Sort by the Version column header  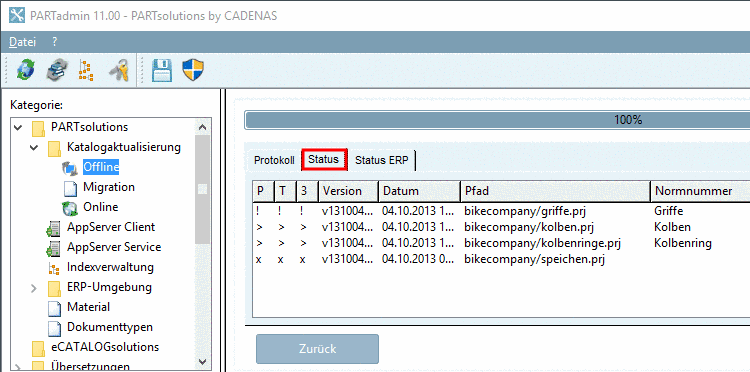pos(349,191)
